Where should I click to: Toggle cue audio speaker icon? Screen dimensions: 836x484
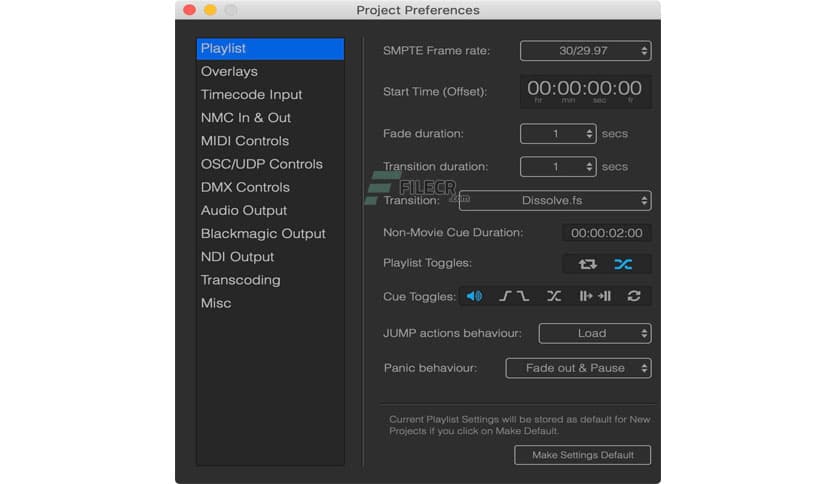(474, 296)
